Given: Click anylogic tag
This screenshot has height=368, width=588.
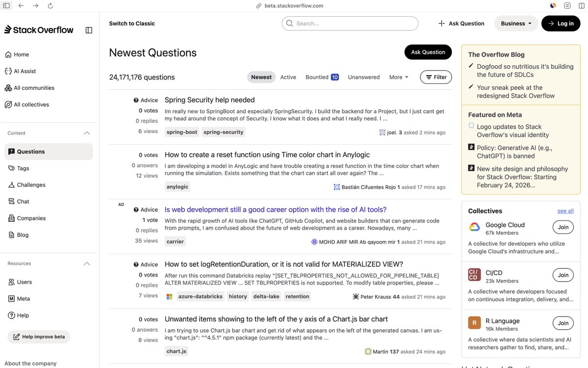Looking at the screenshot, I should tap(177, 187).
